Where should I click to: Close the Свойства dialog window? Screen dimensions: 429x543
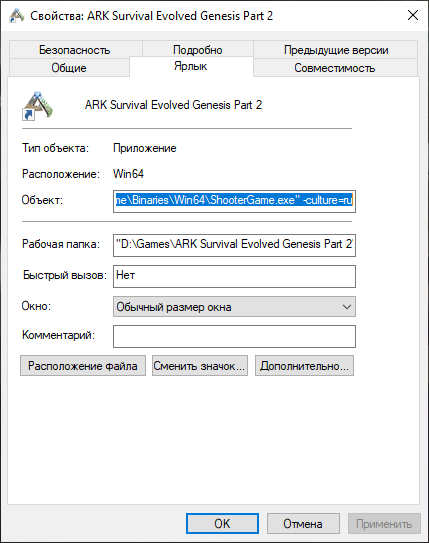pyautogui.click(x=413, y=15)
